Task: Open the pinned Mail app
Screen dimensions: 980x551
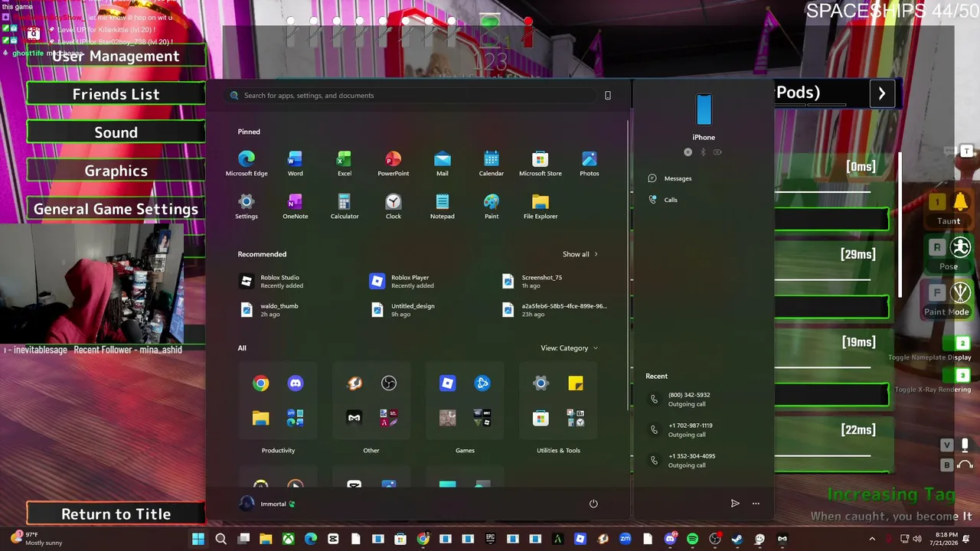Action: coord(443,164)
